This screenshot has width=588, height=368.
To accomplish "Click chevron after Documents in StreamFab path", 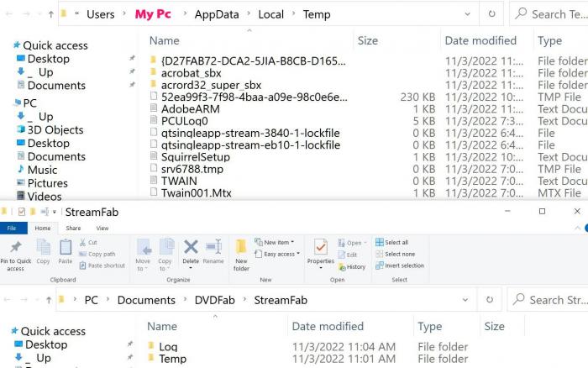I will 186,300.
